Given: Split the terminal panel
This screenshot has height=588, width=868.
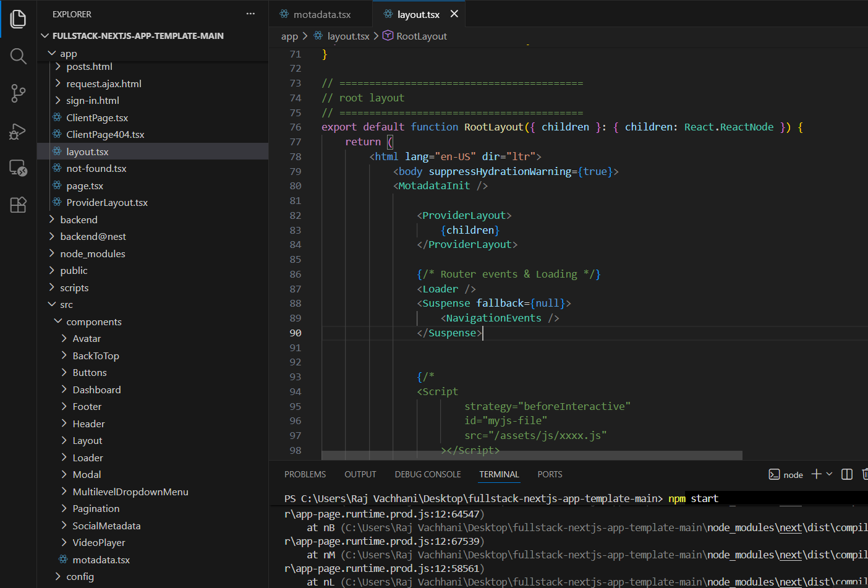Looking at the screenshot, I should (x=847, y=474).
